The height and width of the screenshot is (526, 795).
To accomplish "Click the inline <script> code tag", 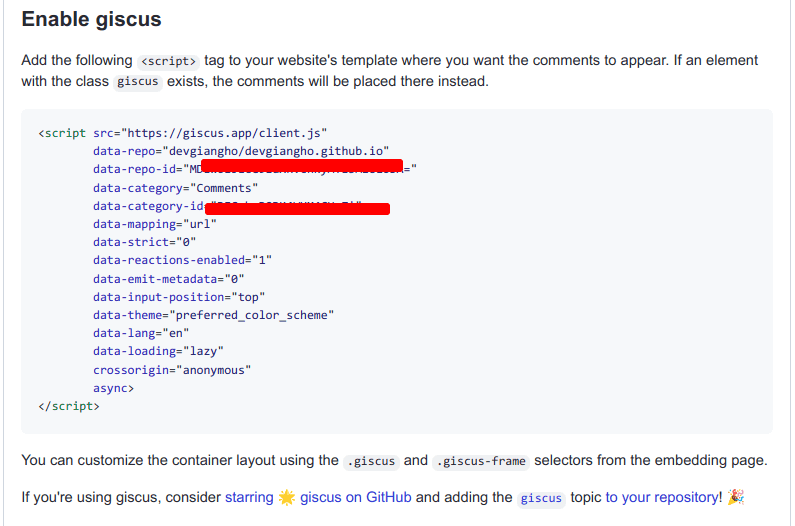I will (169, 61).
